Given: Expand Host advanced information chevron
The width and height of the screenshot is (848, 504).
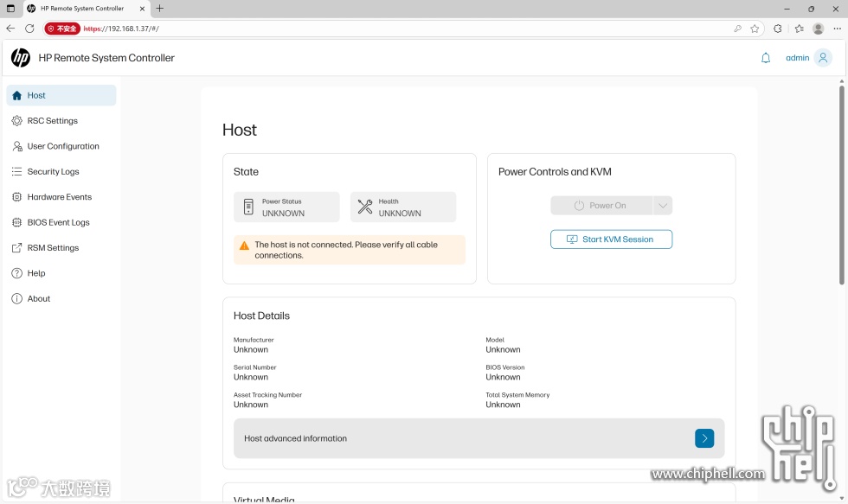Looking at the screenshot, I should coord(704,438).
